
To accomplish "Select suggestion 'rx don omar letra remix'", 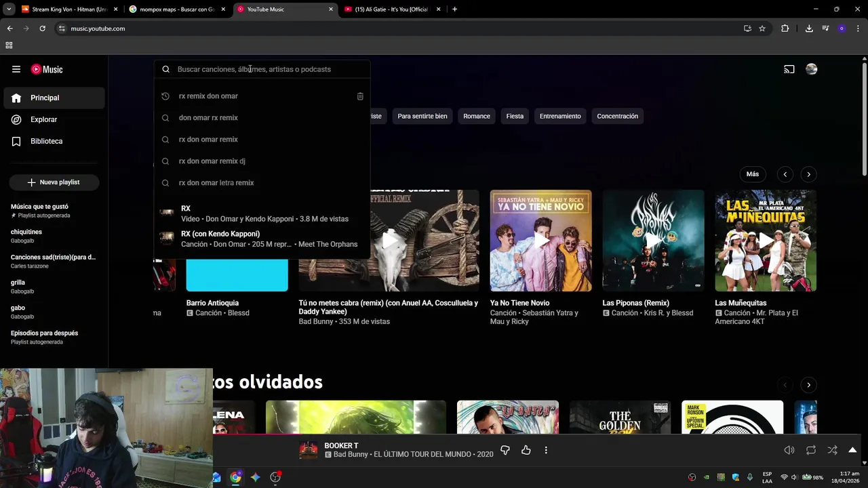I will pyautogui.click(x=262, y=183).
